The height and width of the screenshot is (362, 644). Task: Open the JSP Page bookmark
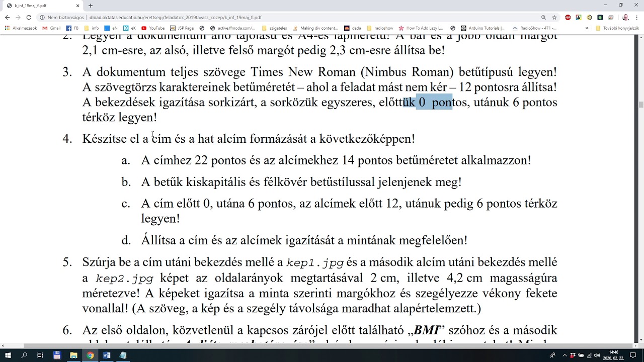point(182,28)
